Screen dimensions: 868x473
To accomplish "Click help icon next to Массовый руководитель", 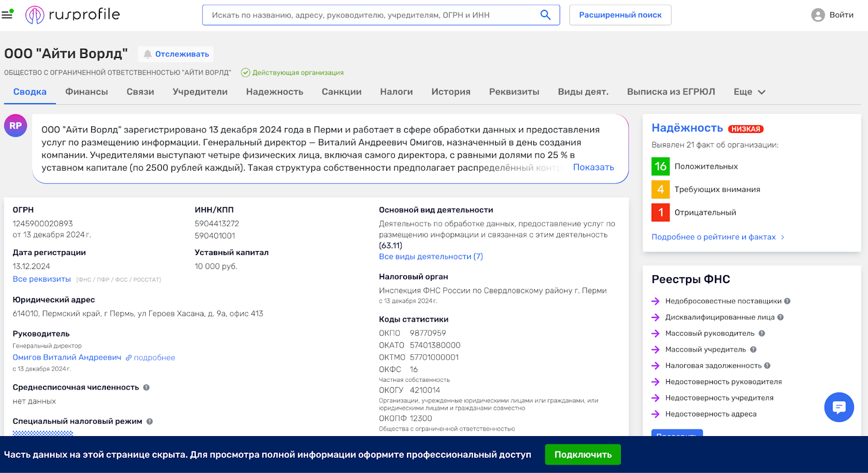I will 762,334.
